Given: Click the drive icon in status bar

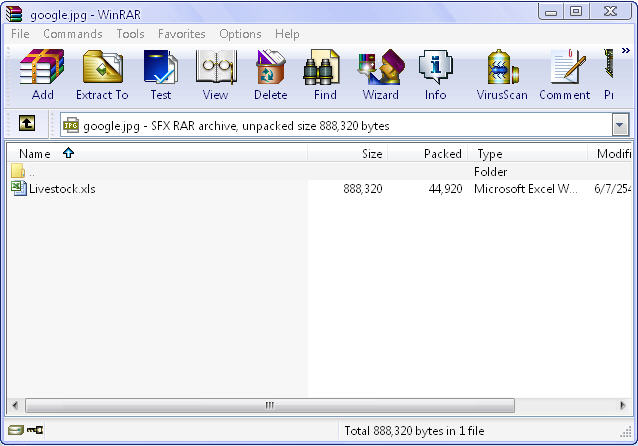Looking at the screenshot, I should 16,430.
